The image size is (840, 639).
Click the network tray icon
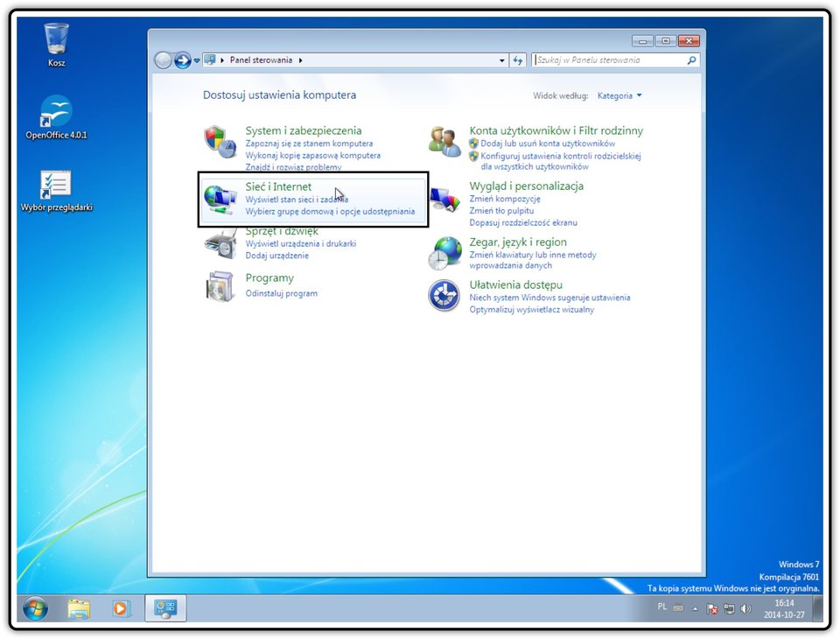729,608
